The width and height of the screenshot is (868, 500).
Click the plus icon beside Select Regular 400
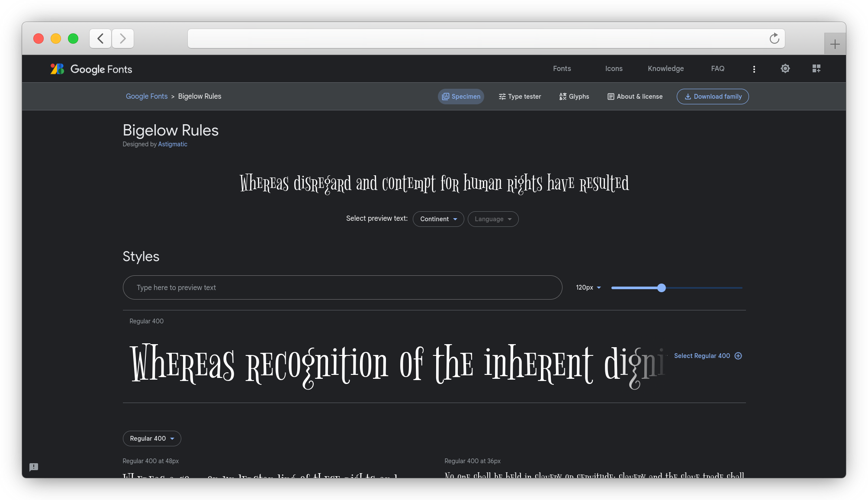pyautogui.click(x=738, y=356)
